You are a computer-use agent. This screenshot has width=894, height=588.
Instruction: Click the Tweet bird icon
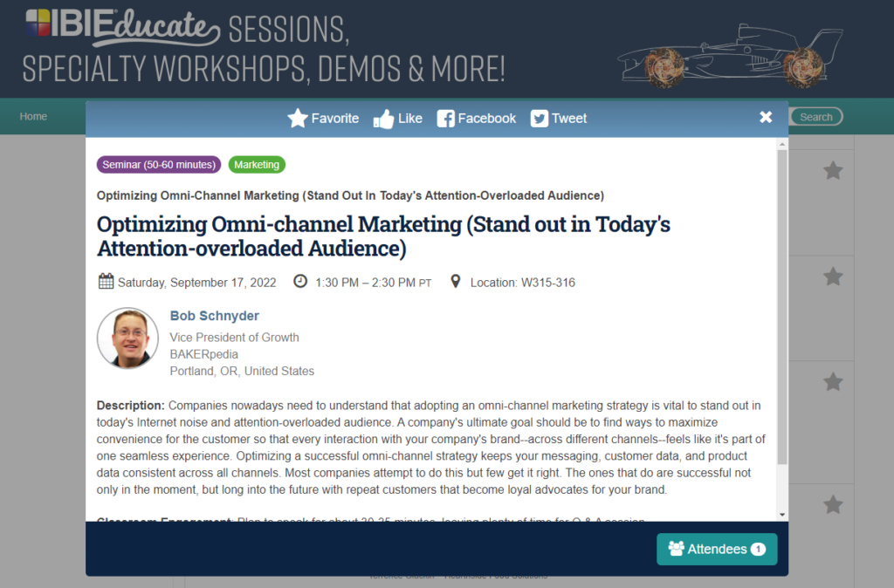click(x=540, y=119)
